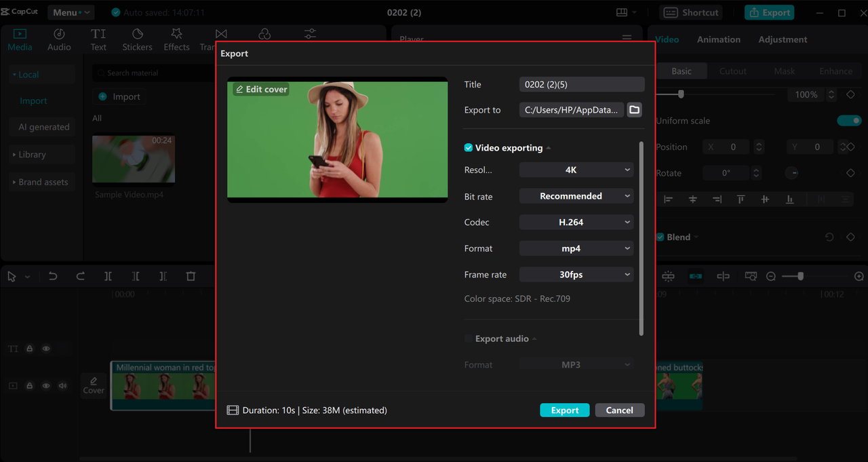Open the Codec dropdown showing H.264
This screenshot has width=868, height=462.
click(576, 222)
